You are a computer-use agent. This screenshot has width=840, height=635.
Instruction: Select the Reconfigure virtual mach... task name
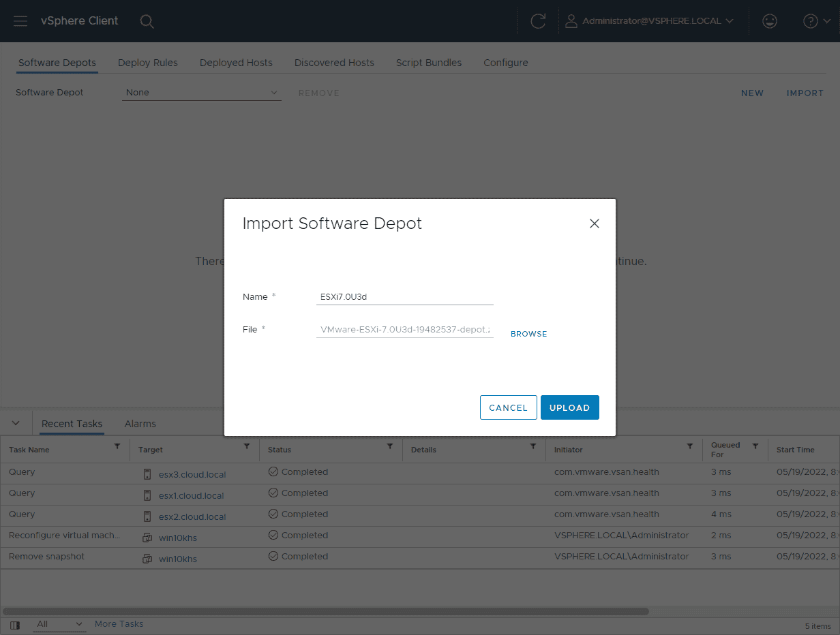[65, 536]
